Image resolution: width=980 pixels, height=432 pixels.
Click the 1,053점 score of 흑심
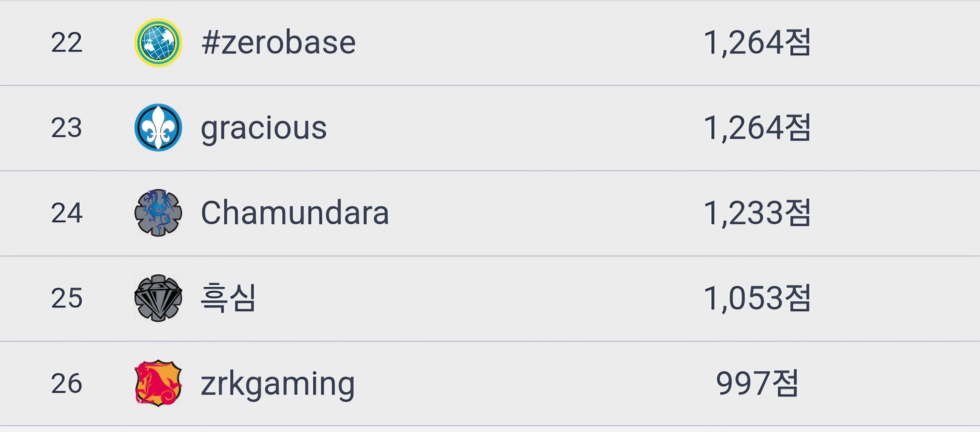pos(757,298)
